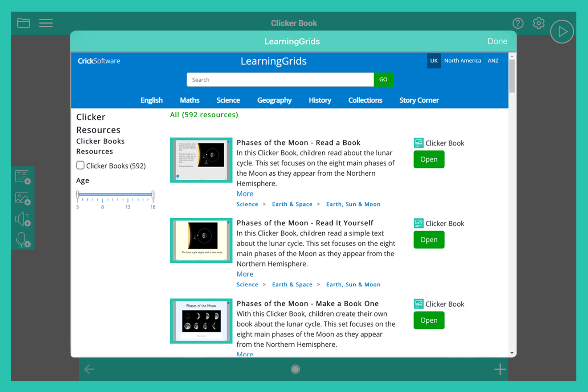Click the add sound text icon
Screen dimensions: 588x392
pyautogui.click(x=23, y=219)
